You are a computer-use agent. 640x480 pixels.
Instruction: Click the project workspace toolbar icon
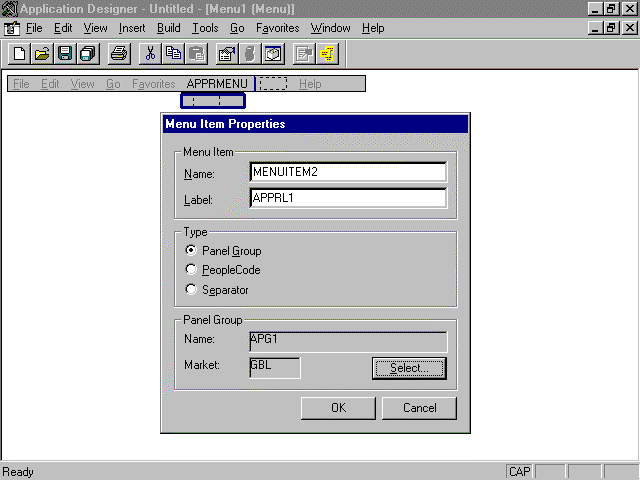273,53
